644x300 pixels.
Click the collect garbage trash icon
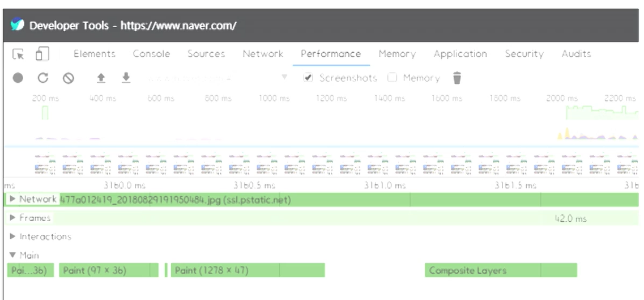[457, 78]
